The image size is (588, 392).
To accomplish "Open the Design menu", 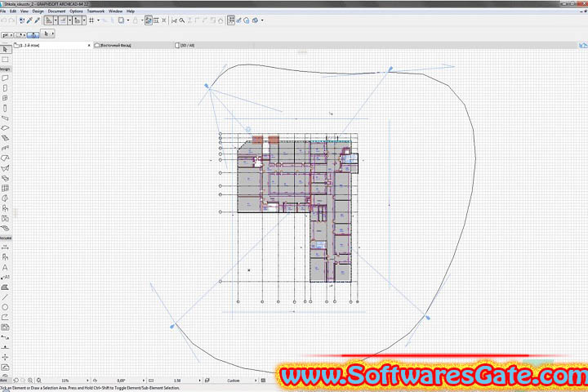I will pyautogui.click(x=38, y=11).
